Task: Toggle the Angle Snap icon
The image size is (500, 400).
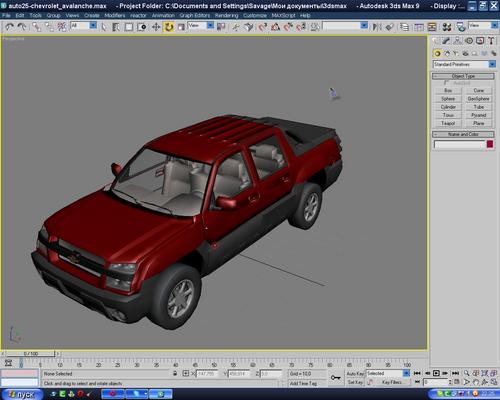Action: (x=275, y=27)
